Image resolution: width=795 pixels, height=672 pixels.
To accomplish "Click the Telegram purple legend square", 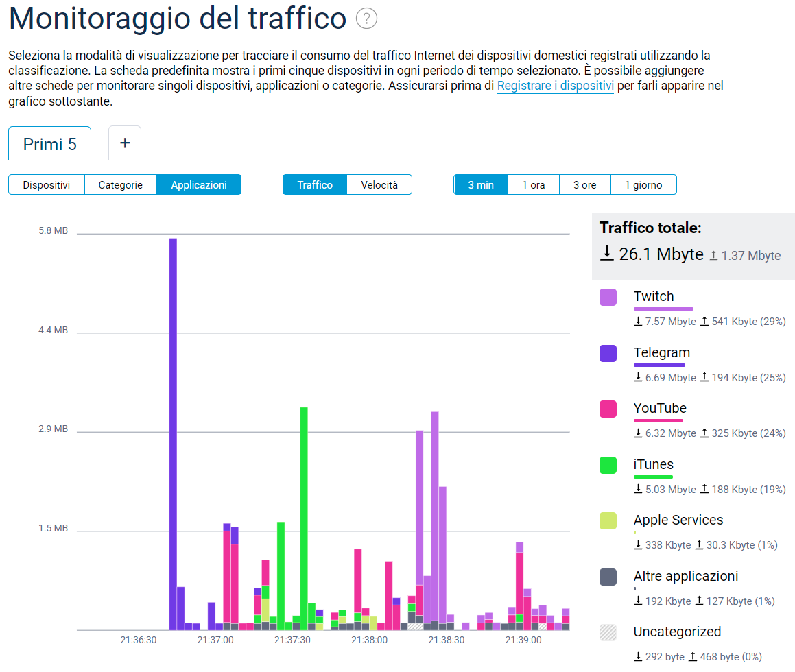I will [x=608, y=353].
